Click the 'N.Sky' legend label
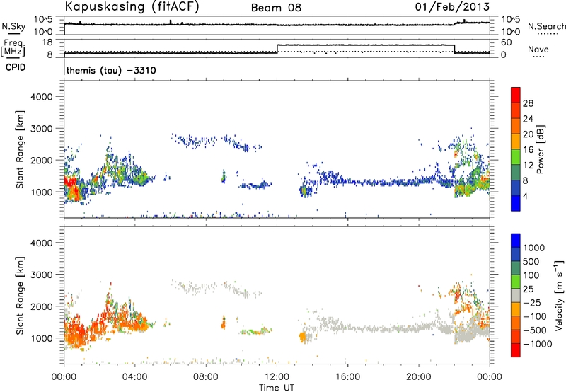The height and width of the screenshot is (392, 566). tap(13, 26)
